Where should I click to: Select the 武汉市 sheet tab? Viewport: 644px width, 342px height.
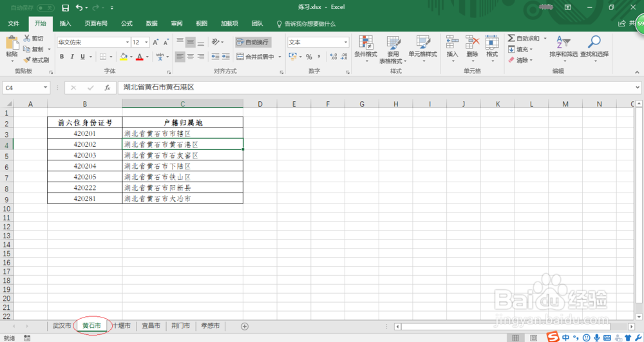(62, 326)
